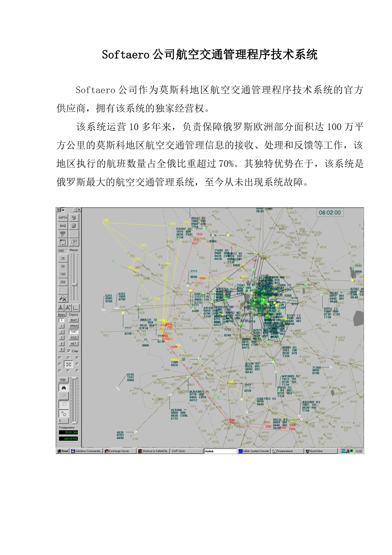Click the magnifier question marks icon
392x555 pixels.
tap(64, 405)
